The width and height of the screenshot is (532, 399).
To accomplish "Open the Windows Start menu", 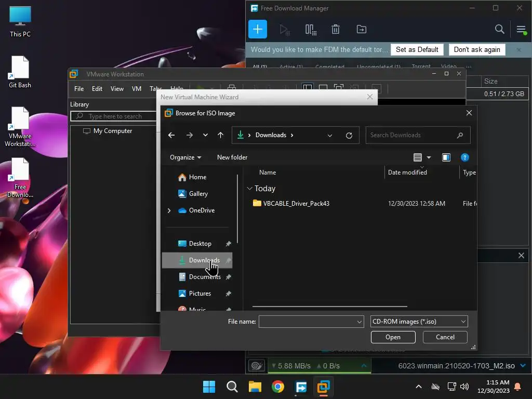I will tap(209, 387).
